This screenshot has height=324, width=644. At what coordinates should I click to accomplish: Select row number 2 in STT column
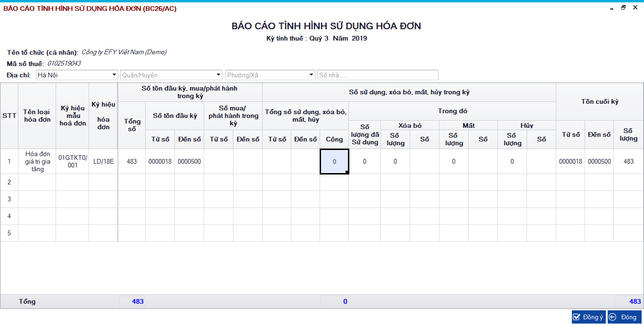pyautogui.click(x=9, y=182)
